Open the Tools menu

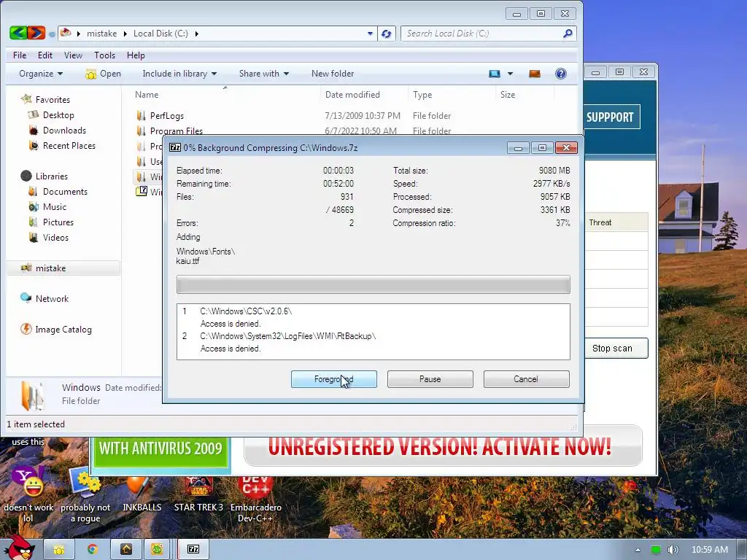click(x=105, y=55)
